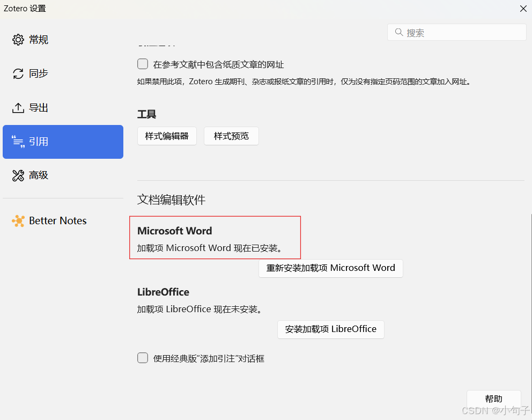Click the upload icon beside 导出

(18, 108)
